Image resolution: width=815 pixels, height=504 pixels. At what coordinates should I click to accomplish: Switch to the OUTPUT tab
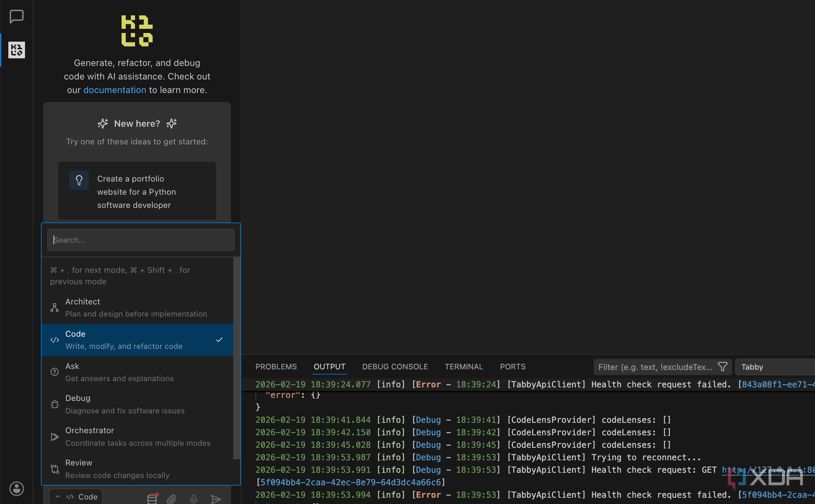click(329, 367)
